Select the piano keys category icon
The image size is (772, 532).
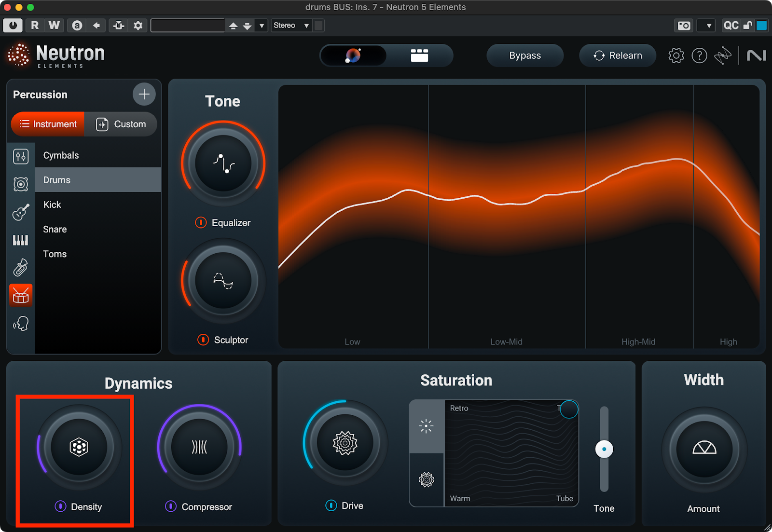pos(21,240)
